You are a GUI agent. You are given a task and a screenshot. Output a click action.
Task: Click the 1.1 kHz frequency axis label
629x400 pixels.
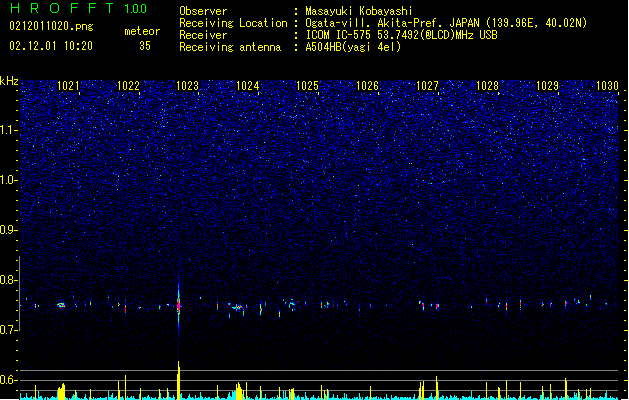9,130
